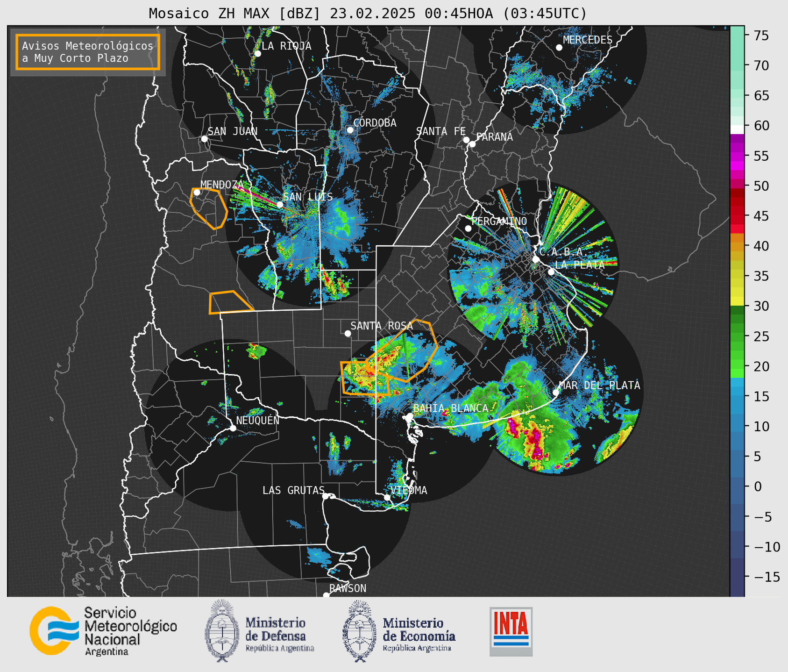Click the LAS GRUTAS city marker dot
The height and width of the screenshot is (672, 788).
point(326,496)
